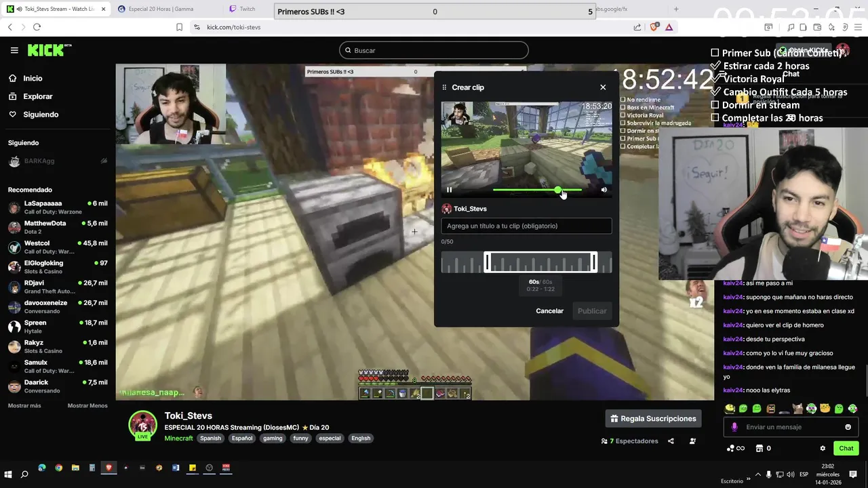This screenshot has width=868, height=488.
Task: Open the 7 Espectadores viewer list
Action: click(x=629, y=441)
